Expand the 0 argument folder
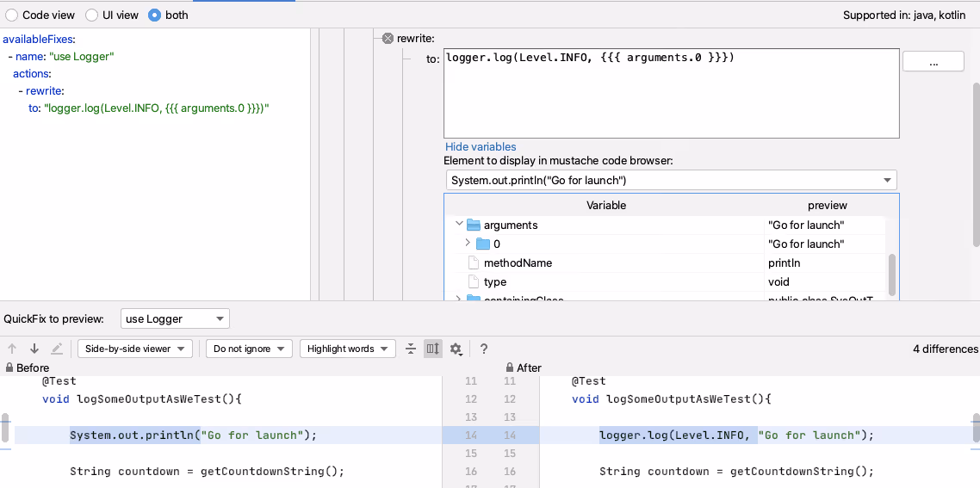980x488 pixels. point(468,243)
